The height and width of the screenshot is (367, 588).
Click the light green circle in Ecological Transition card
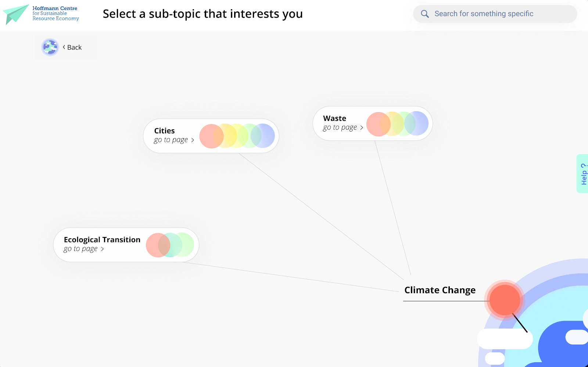pos(182,245)
